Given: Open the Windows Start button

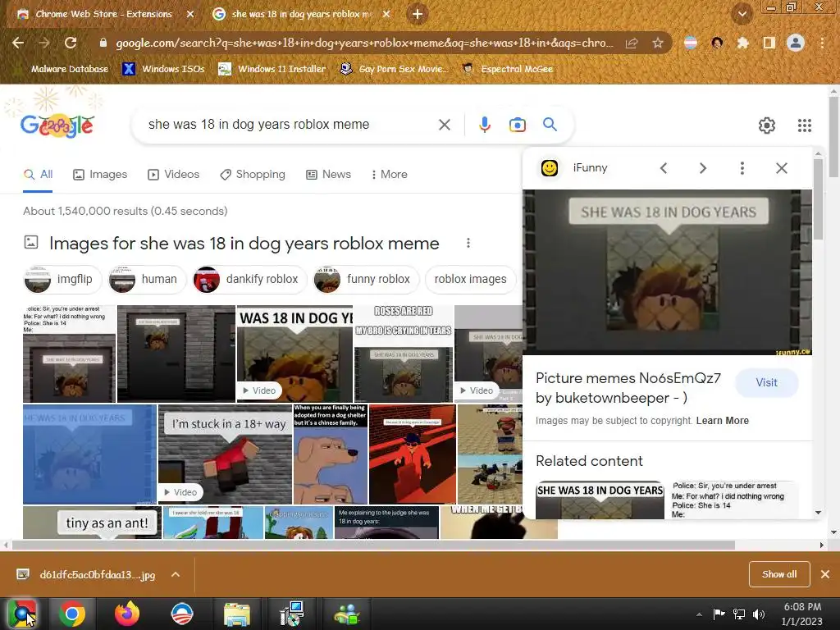Looking at the screenshot, I should pos(22,614).
